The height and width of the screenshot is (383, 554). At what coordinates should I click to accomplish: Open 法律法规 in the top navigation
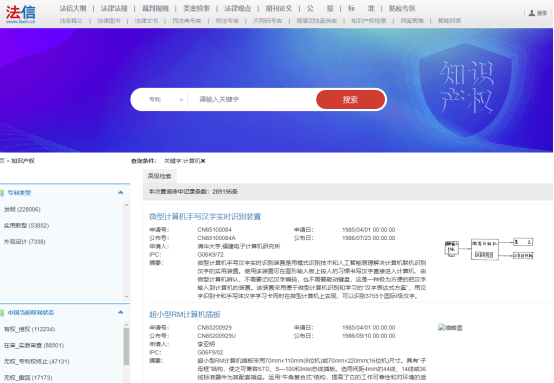pos(114,8)
